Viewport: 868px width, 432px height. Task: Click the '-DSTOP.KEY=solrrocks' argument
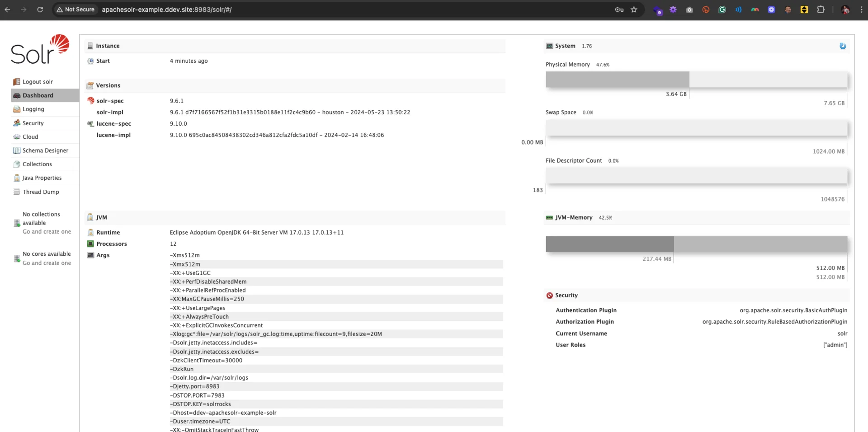(201, 404)
